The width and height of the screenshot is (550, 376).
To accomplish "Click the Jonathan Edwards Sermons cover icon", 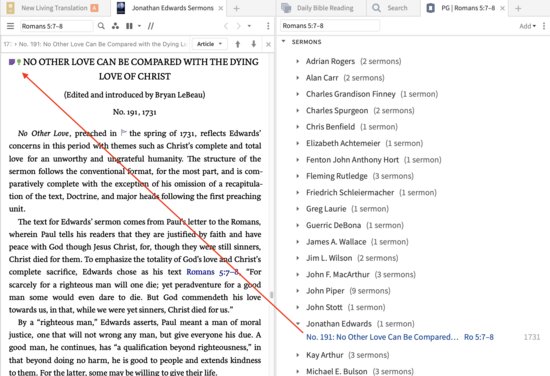I will [121, 8].
